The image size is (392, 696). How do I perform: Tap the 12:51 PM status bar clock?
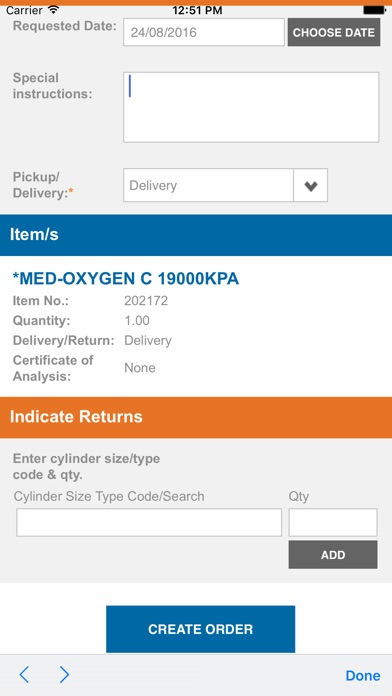pos(196,10)
